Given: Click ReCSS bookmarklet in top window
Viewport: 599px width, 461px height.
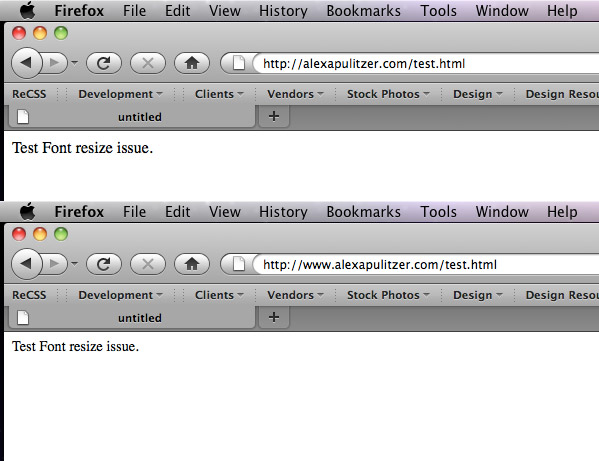Looking at the screenshot, I should click(x=29, y=94).
